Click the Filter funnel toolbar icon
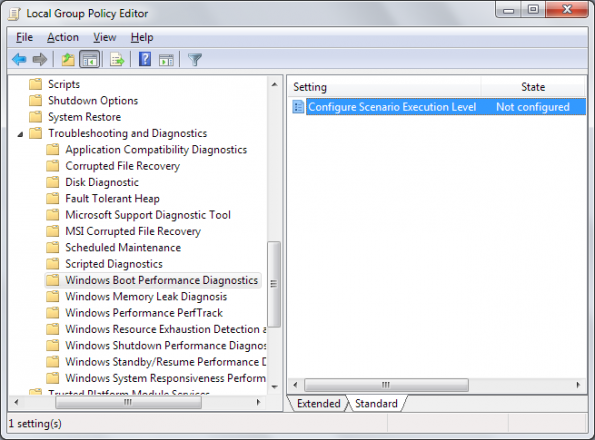Image resolution: width=595 pixels, height=440 pixels. coord(195,60)
